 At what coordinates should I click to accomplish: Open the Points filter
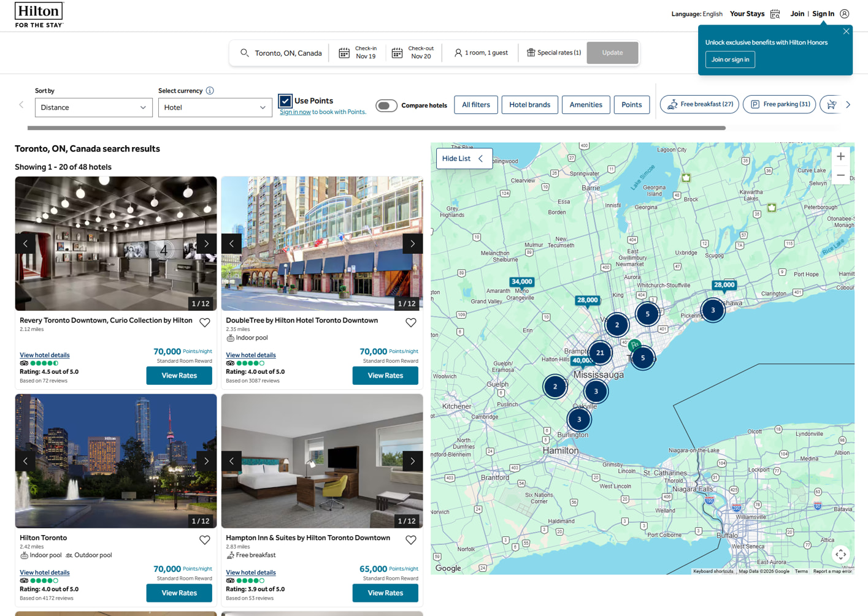click(x=631, y=105)
